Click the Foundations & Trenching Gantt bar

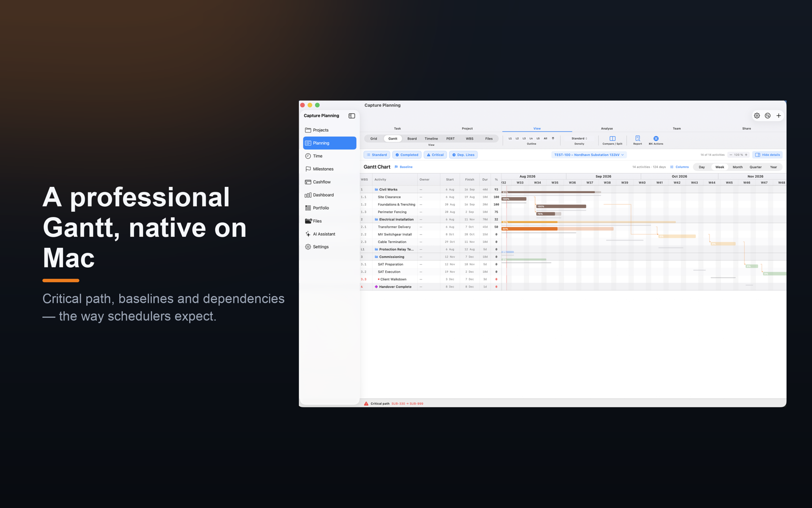point(561,206)
